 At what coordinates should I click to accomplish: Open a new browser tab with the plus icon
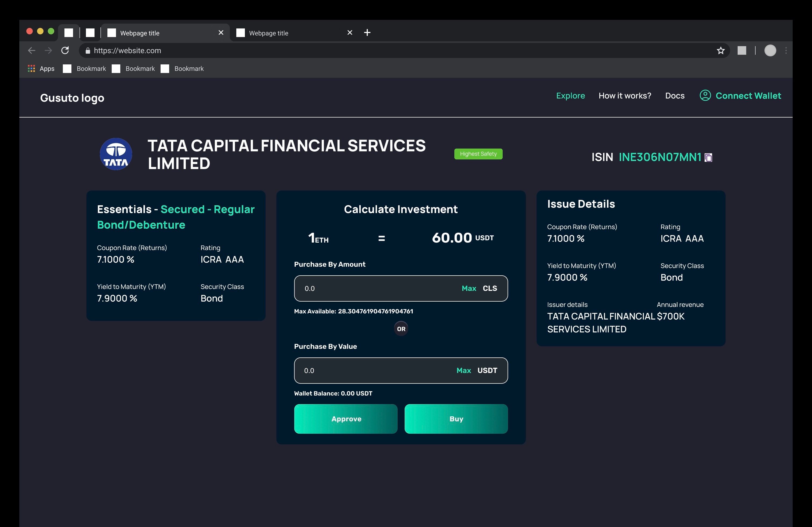point(367,32)
